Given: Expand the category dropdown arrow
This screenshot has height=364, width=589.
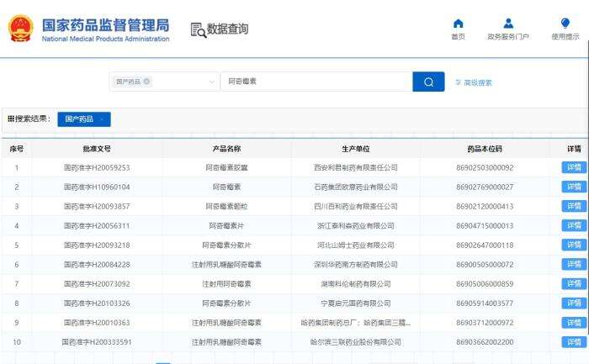Looking at the screenshot, I should [211, 82].
